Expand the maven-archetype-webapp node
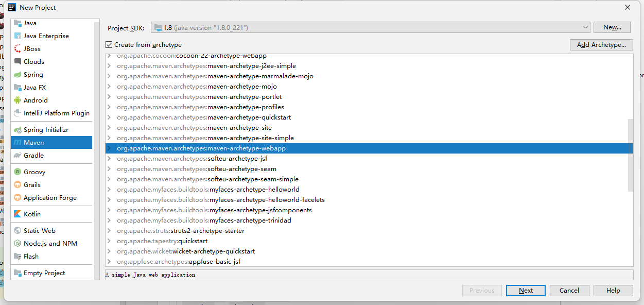 109,148
